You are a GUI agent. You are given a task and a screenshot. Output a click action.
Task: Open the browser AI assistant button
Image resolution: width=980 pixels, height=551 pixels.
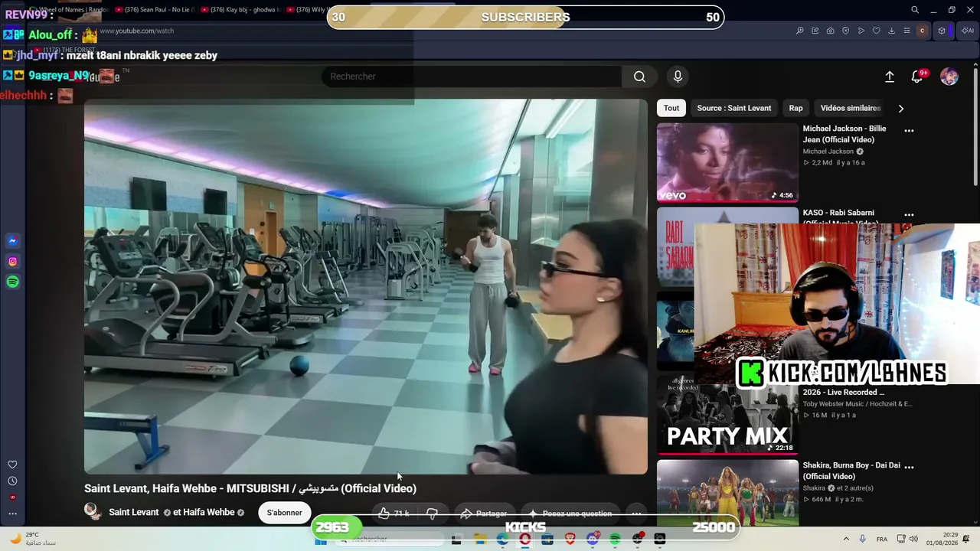(967, 31)
